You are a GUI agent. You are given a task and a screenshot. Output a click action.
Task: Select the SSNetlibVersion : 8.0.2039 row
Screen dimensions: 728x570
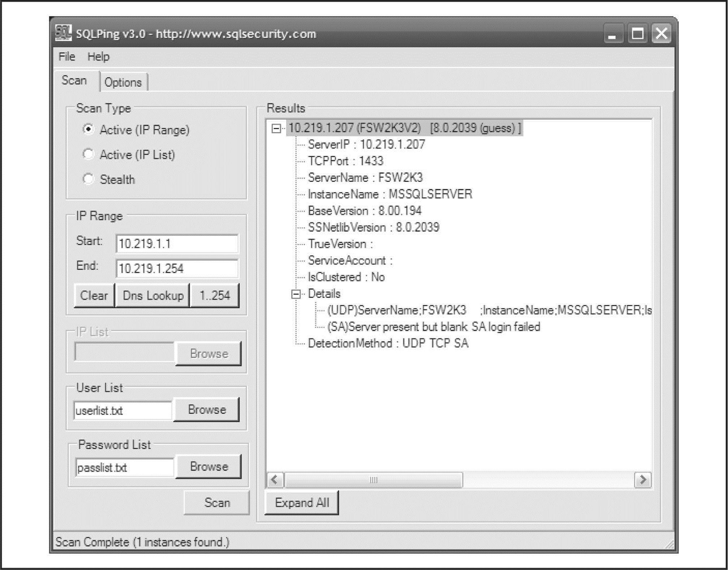point(373,227)
